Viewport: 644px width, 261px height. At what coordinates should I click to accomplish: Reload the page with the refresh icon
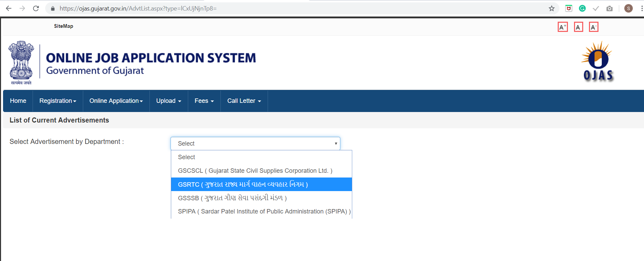tap(36, 8)
